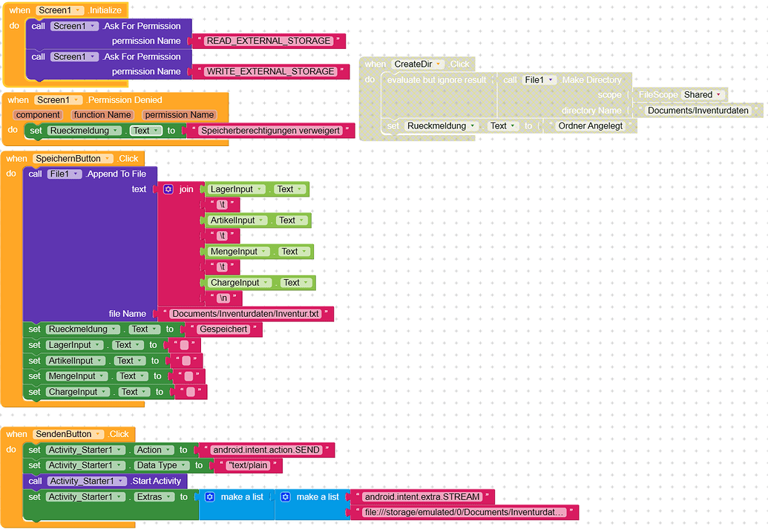Image resolution: width=768 pixels, height=532 pixels.
Task: Open the SendenButton component dropdown arrow
Action: [x=99, y=435]
